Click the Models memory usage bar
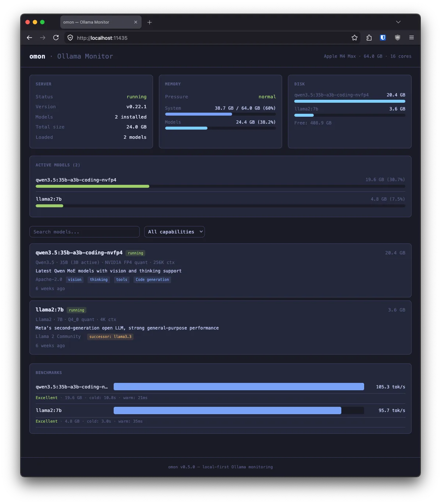The image size is (441, 504). (x=220, y=128)
